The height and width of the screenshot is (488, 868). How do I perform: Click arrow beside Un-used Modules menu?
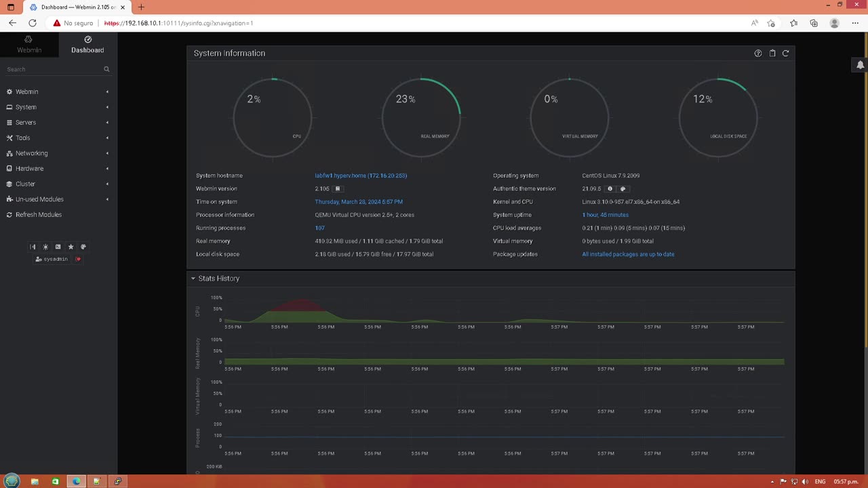coord(107,199)
